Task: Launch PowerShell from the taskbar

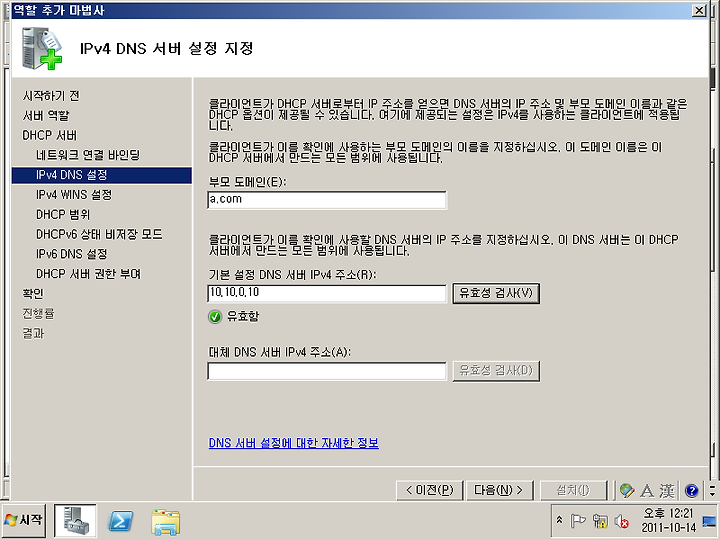Action: [x=120, y=521]
